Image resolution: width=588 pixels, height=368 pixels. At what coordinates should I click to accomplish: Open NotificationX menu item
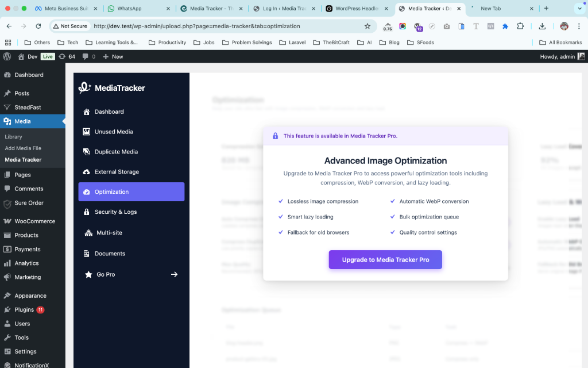click(33, 365)
